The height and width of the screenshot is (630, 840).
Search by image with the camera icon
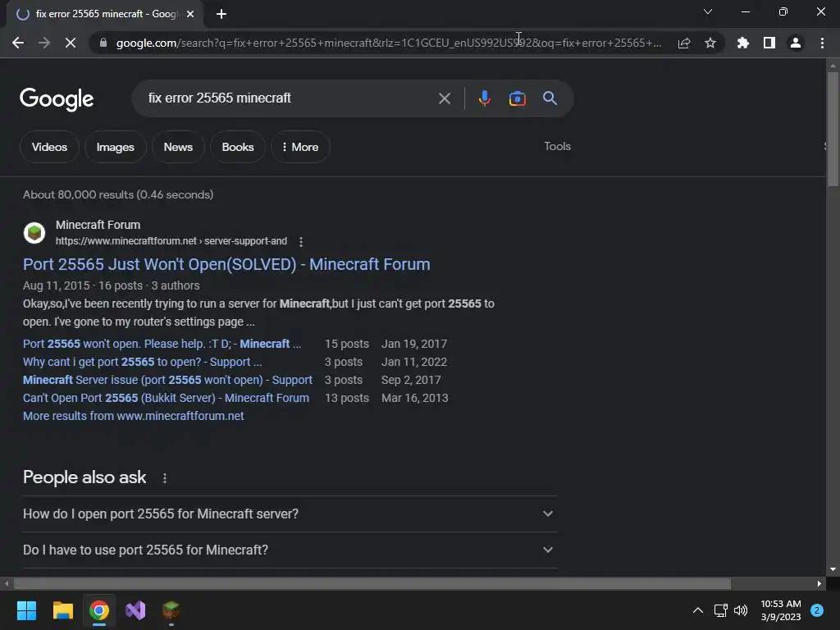click(x=517, y=98)
